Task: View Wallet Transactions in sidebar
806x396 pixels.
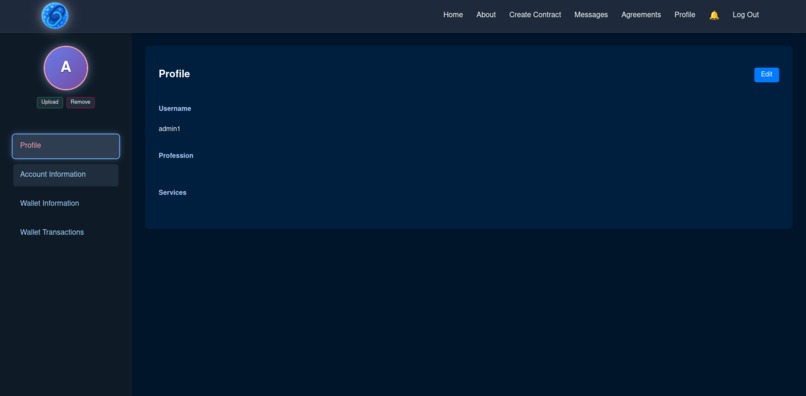Action: [66, 232]
